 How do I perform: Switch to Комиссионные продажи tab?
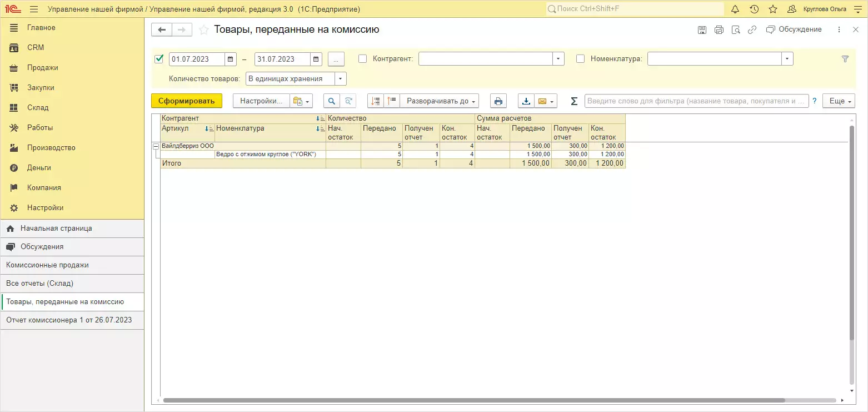tap(47, 265)
